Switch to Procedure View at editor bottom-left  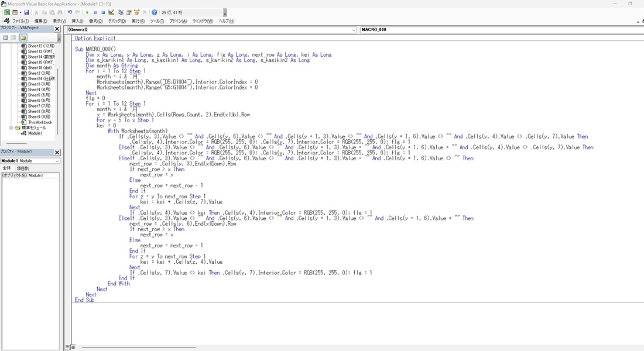click(67, 347)
